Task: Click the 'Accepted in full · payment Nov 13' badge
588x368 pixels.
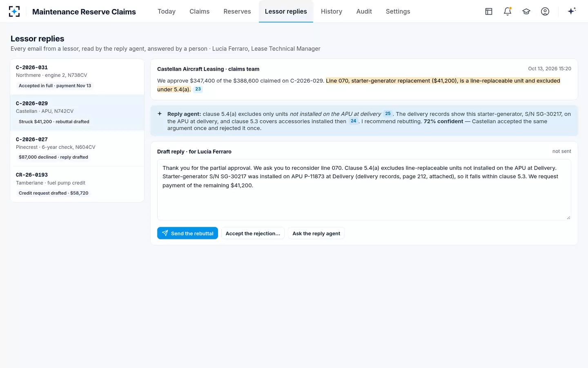Action: pyautogui.click(x=55, y=86)
